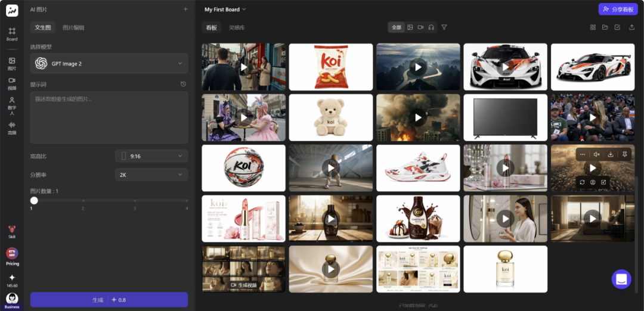
Task: Click the edit icon on hovered video
Action: 603,182
